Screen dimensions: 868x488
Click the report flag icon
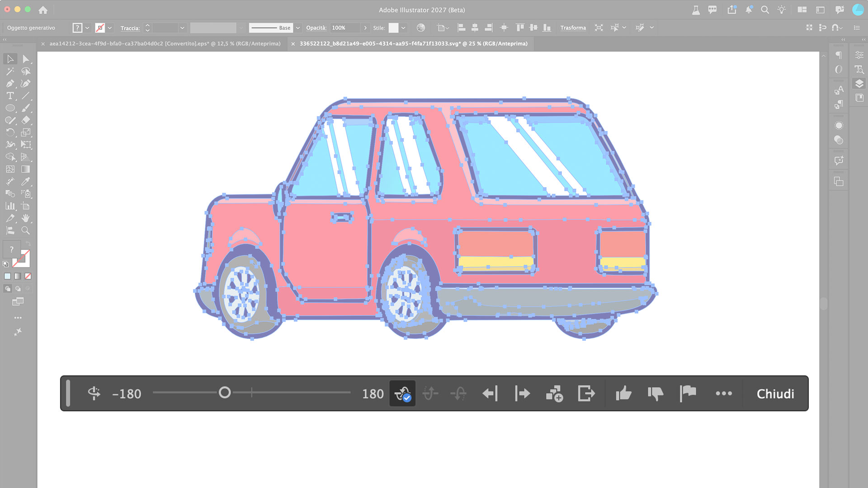coord(688,394)
